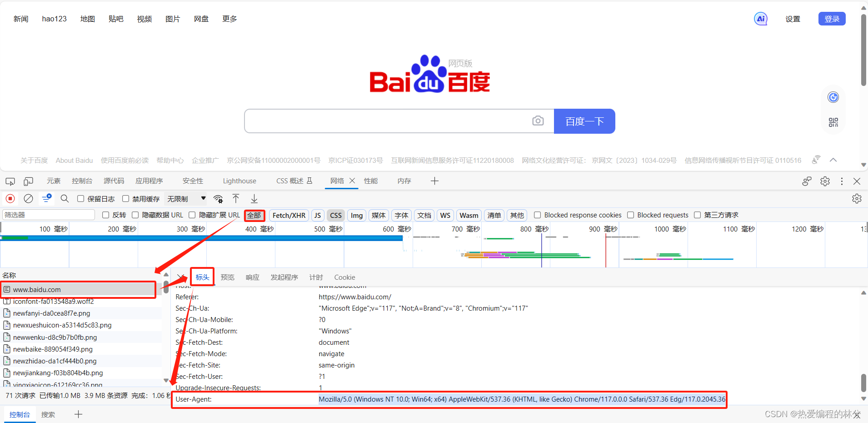
Task: Filter requests by Img
Action: pyautogui.click(x=357, y=215)
